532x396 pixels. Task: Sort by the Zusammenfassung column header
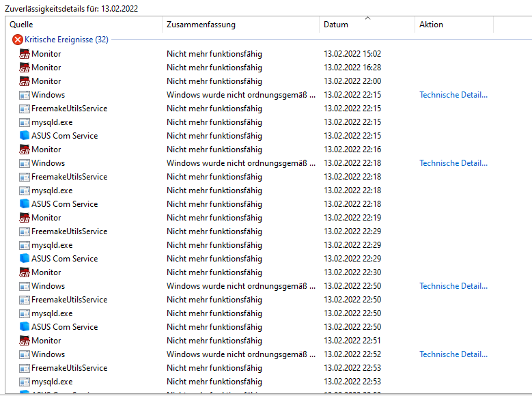(x=241, y=25)
